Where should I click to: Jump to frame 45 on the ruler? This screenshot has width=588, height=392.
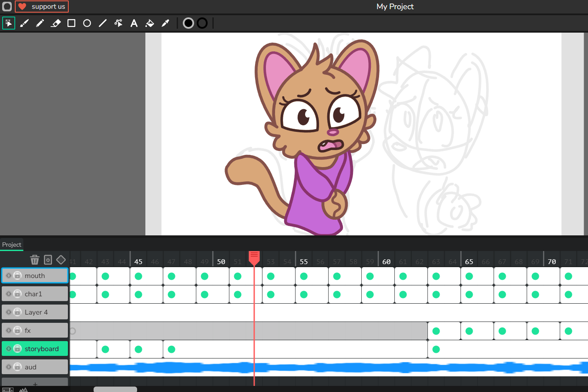138,261
